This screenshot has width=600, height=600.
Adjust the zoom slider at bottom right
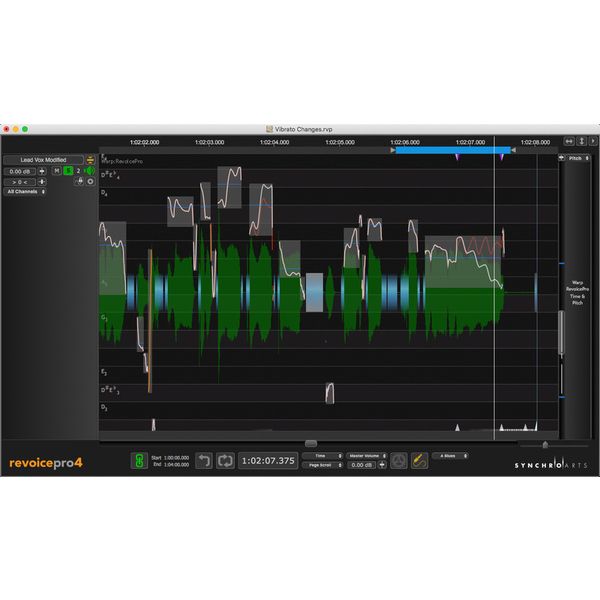(x=545, y=445)
